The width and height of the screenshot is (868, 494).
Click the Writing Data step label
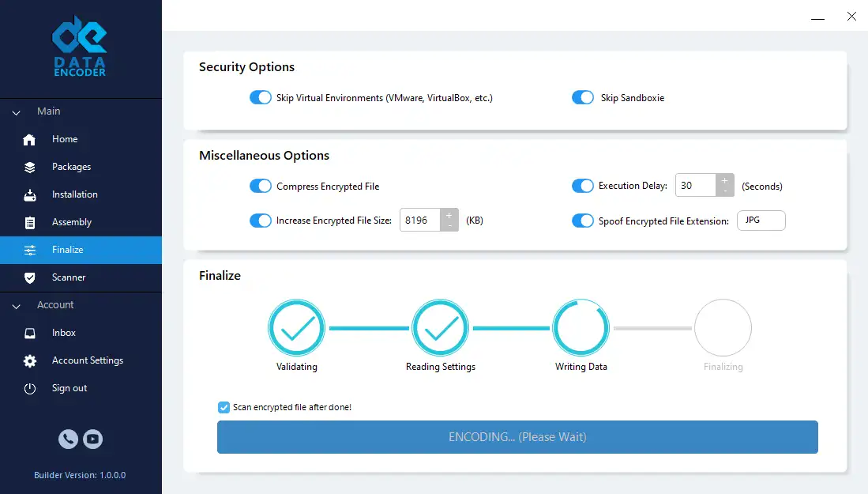point(581,367)
